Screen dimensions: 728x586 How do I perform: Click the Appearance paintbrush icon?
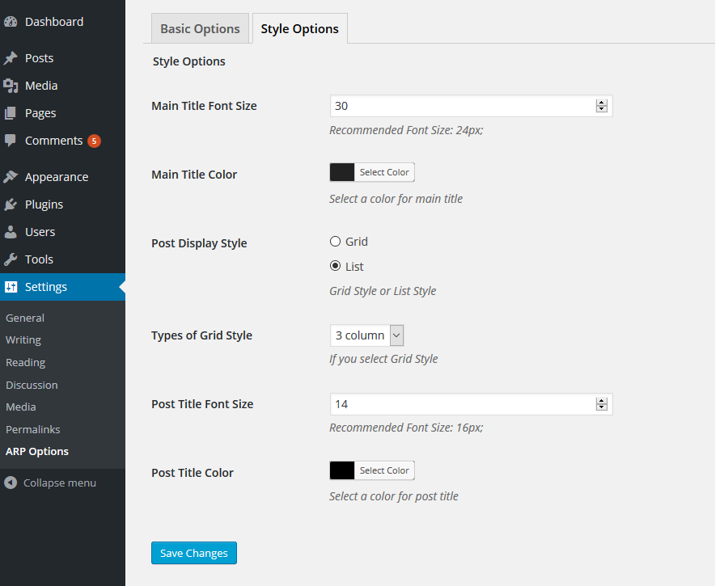(x=11, y=177)
